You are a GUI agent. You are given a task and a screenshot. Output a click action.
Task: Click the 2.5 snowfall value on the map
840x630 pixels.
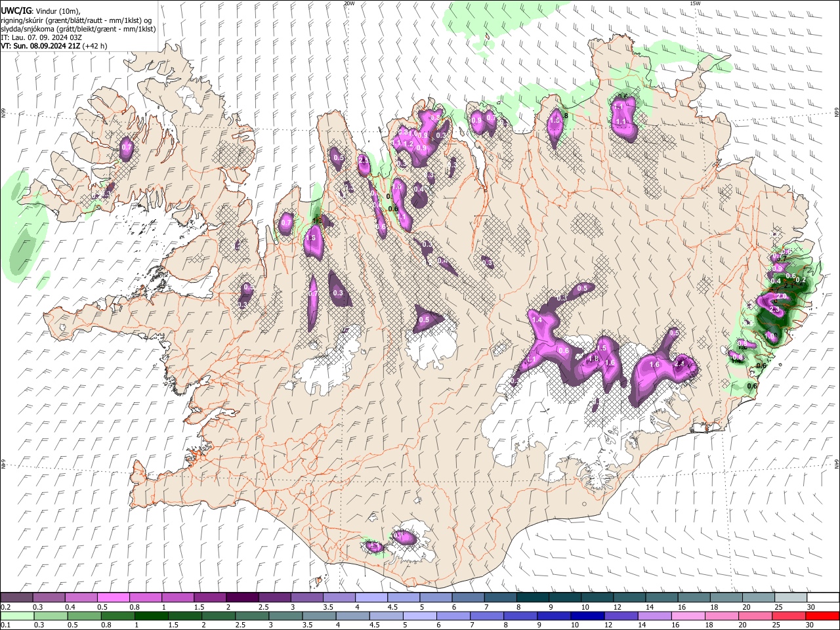364,160
